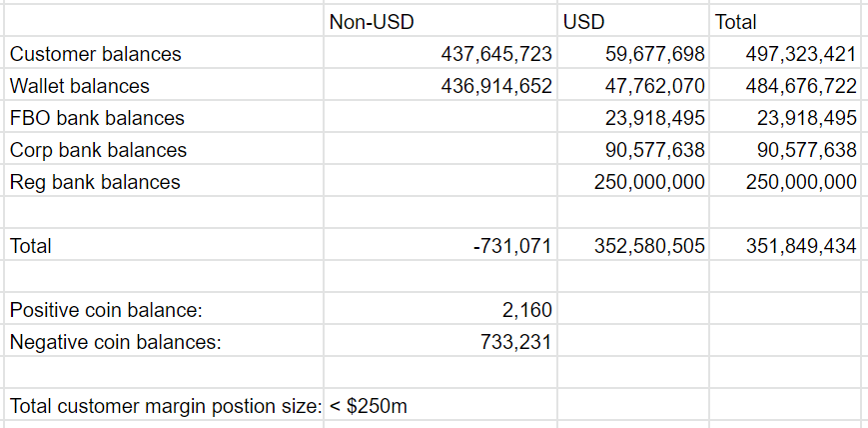Click the 351,849,434 grand total cell
The image size is (868, 428).
pos(801,246)
